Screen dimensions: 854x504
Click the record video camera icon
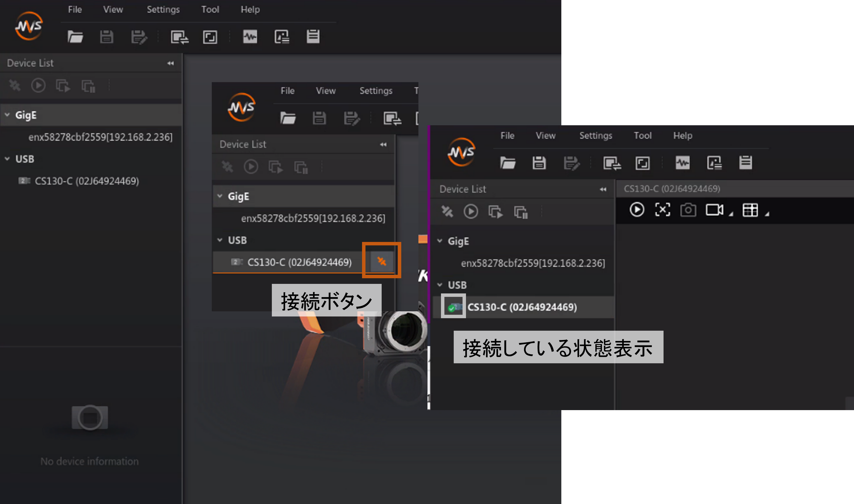coord(714,210)
